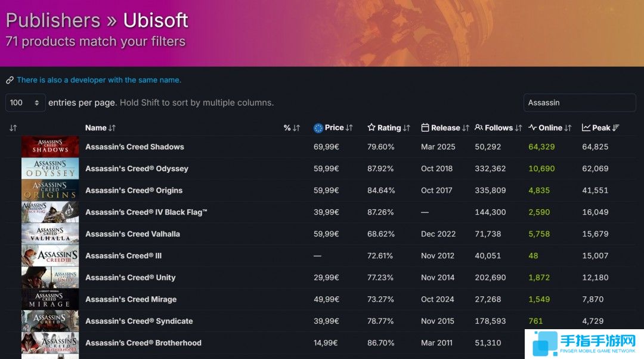Click the Oct 2017 release date for Origins
644x359 pixels.
pyautogui.click(x=436, y=190)
